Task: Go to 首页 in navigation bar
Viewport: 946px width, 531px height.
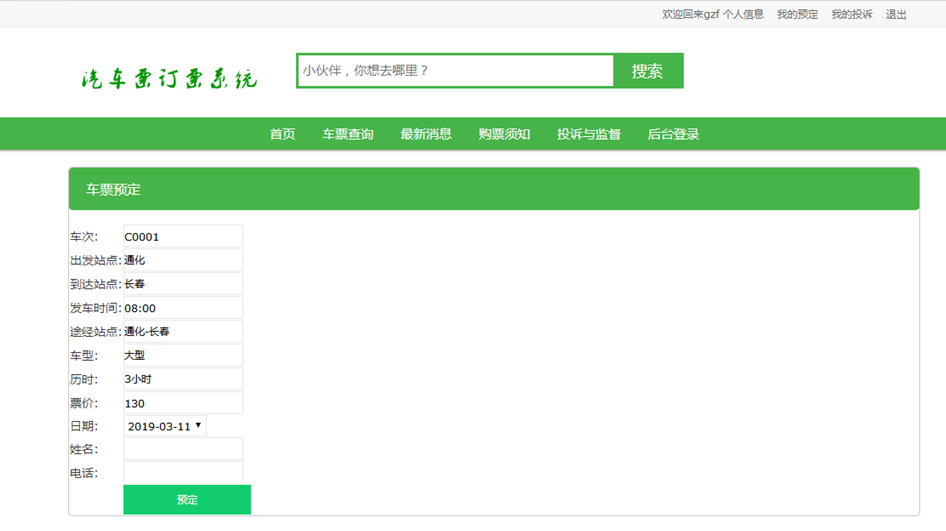Action: click(x=282, y=134)
